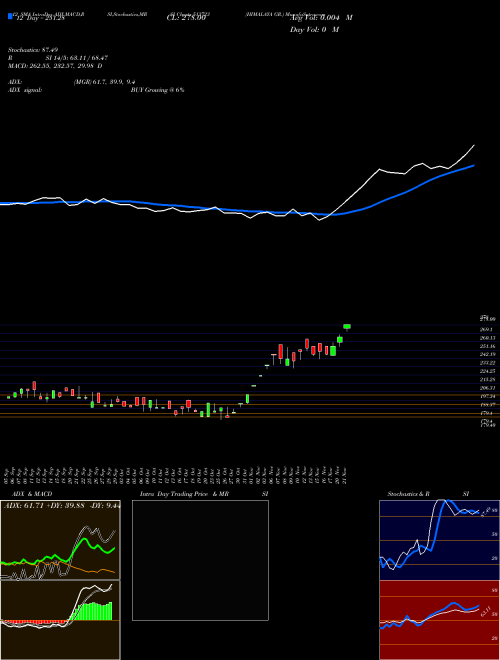
Task: Click the empty Intra Day Trading Price panel
Action: coord(200,560)
